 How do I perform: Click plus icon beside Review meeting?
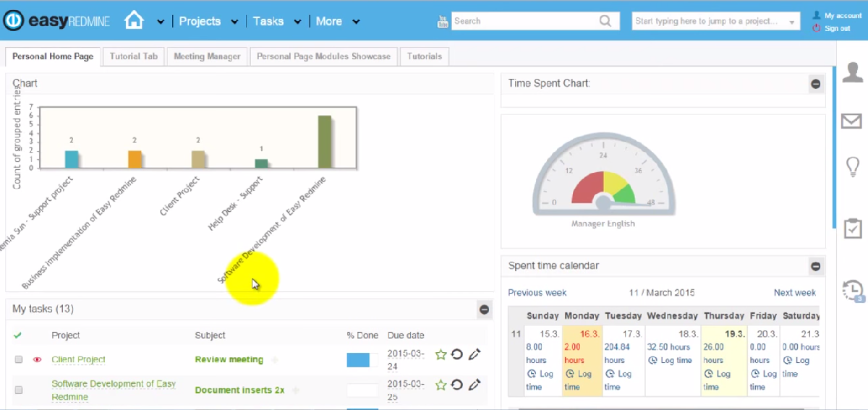tap(274, 359)
